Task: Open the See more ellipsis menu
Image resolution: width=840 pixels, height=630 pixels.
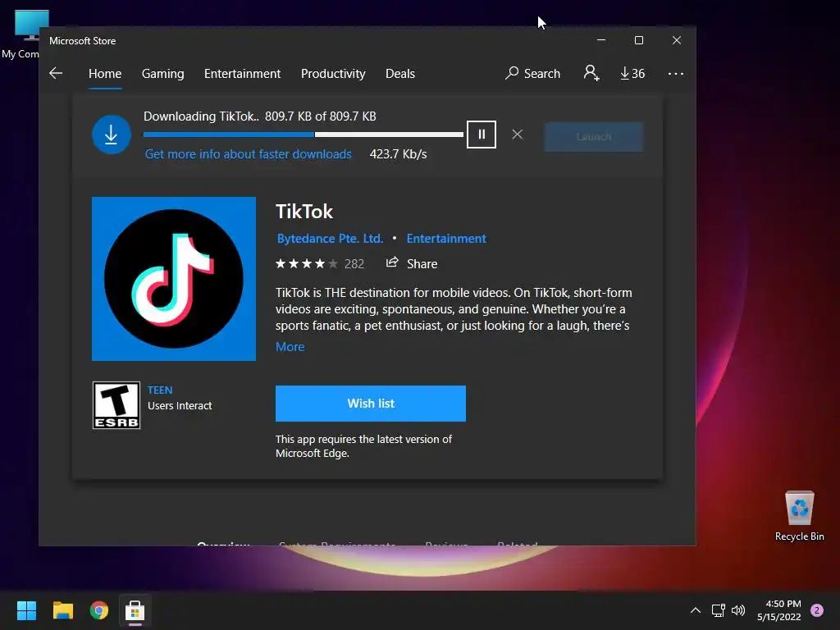Action: click(676, 73)
